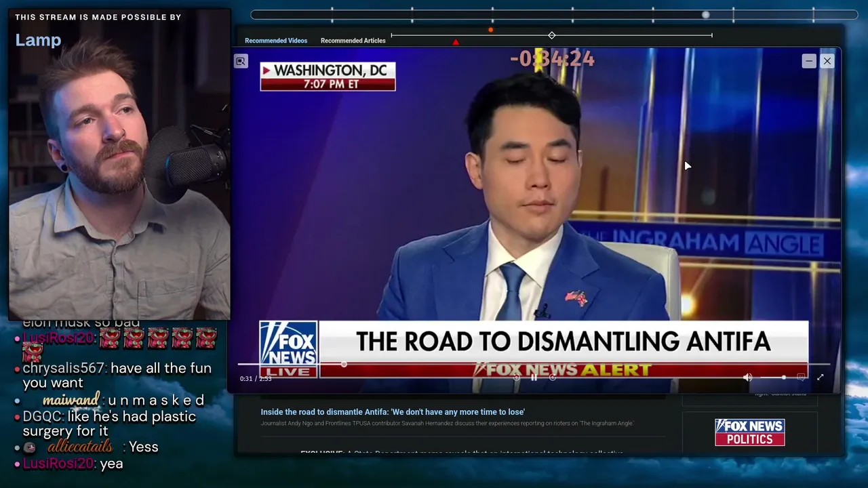This screenshot has height=488, width=868.
Task: Open the 'Inside the road to dismantle Antifa' article
Action: tap(393, 412)
